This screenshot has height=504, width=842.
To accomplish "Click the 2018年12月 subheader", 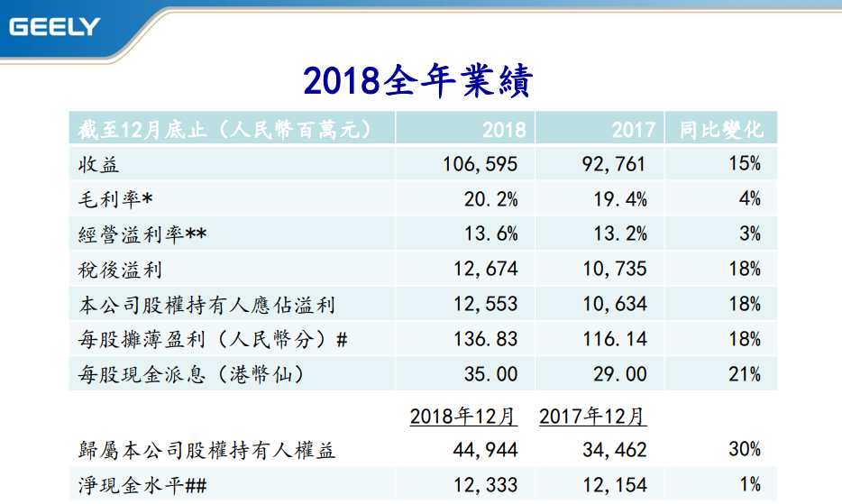I will (463, 417).
